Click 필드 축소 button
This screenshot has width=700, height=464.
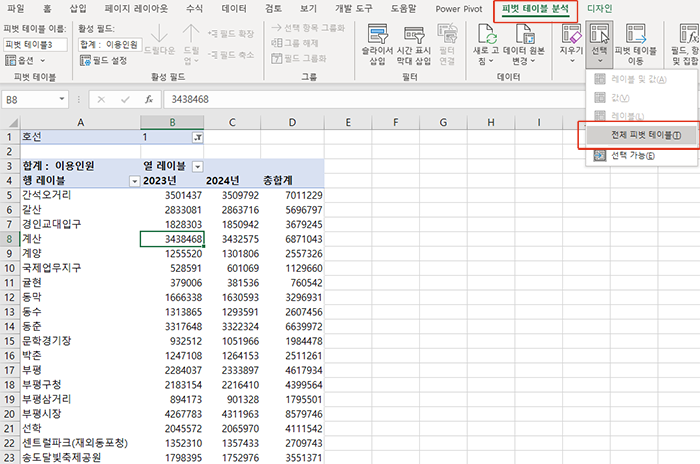coord(231,55)
